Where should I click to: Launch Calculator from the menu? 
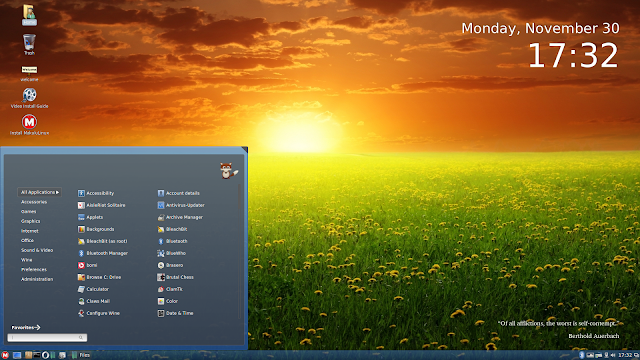click(93, 289)
